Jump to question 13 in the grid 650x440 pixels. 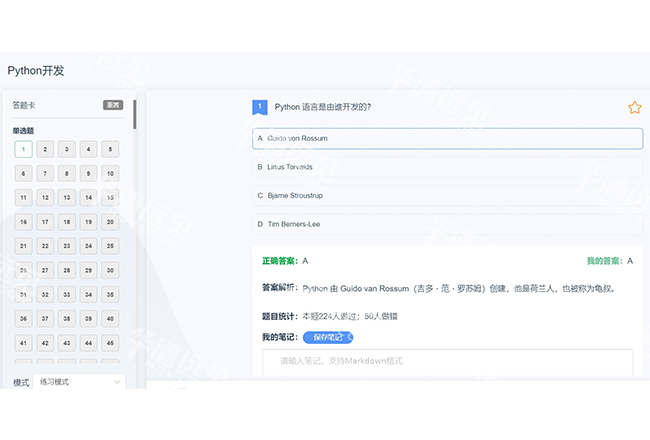coord(66,197)
